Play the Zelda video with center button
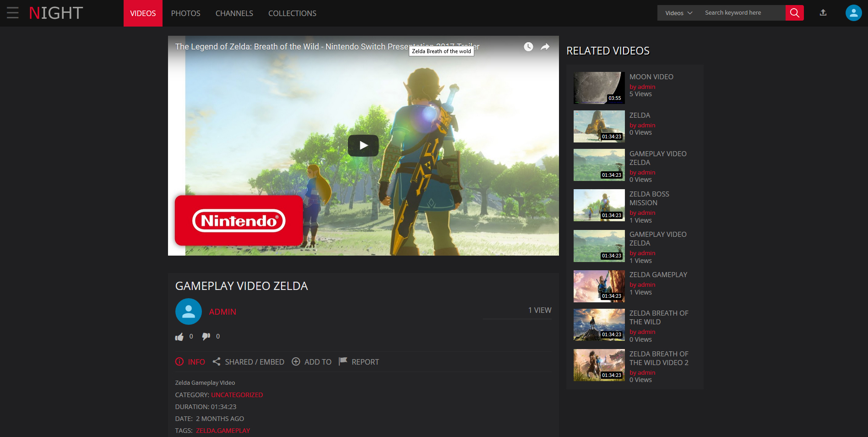Viewport: 868px width, 437px height. pos(363,146)
